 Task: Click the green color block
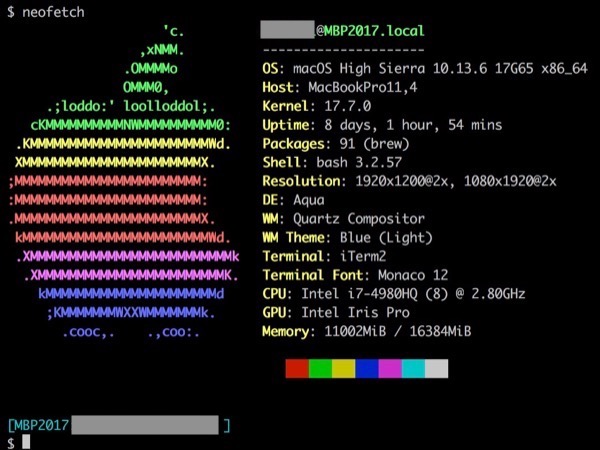pyautogui.click(x=320, y=369)
